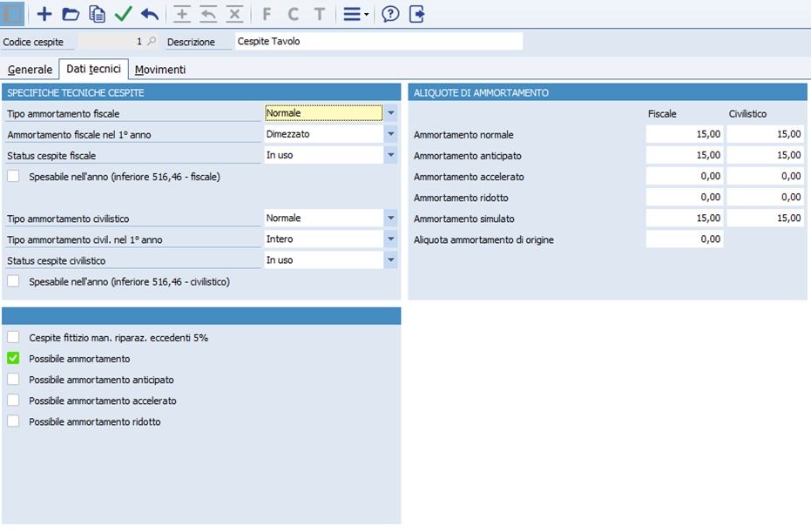Open the Movimenti tab
Screen dimensions: 811x532
tap(159, 70)
